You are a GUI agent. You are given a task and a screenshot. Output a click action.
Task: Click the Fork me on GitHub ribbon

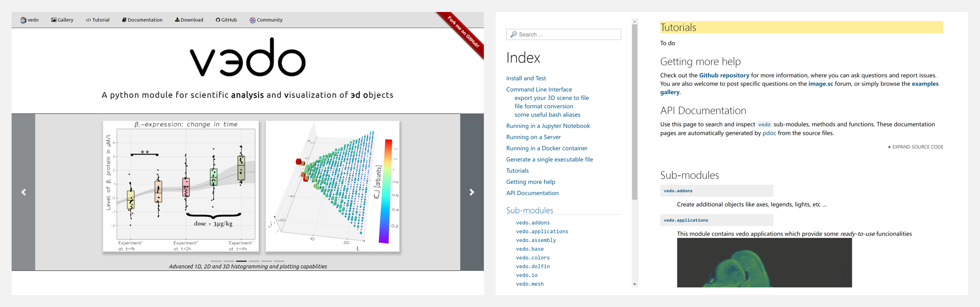pyautogui.click(x=464, y=33)
